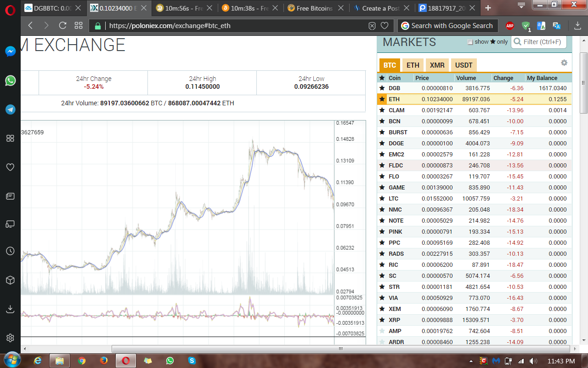
Task: Open Bookmarks heart icon in sidebar
Action: [10, 167]
